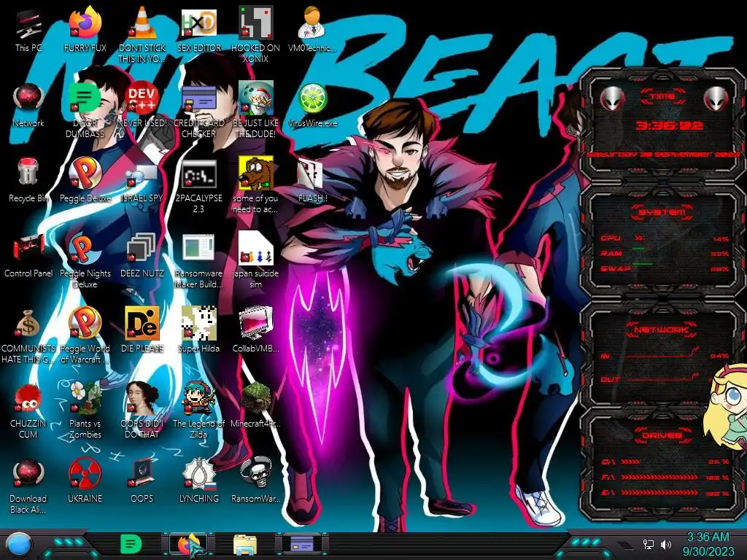Image resolution: width=747 pixels, height=560 pixels.
Task: Open the 2PACALYPSE 2.3 console shortcut
Action: 199,186
